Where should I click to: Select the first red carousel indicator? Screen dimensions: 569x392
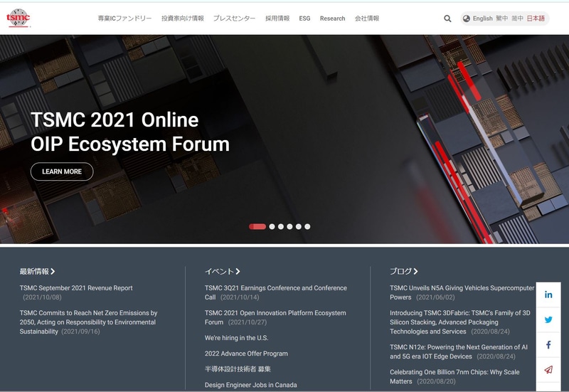tap(257, 226)
